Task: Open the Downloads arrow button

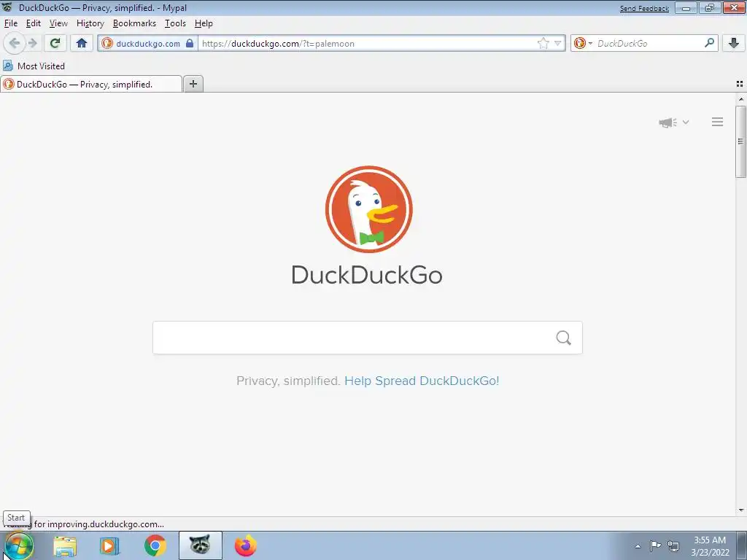Action: [734, 43]
